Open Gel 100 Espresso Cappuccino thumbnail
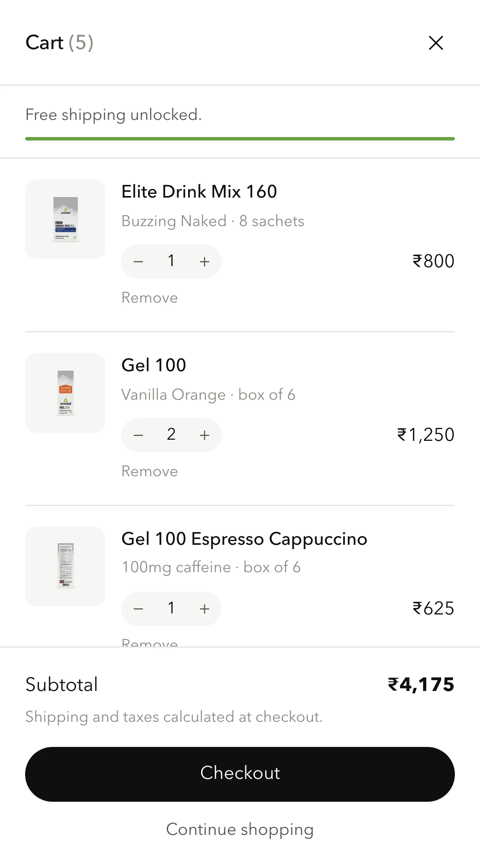The height and width of the screenshot is (868, 480). pos(65,566)
